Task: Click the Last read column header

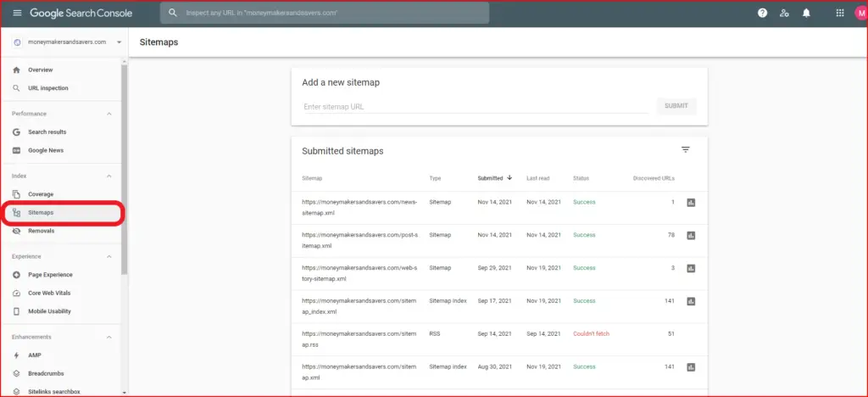Action: click(538, 178)
